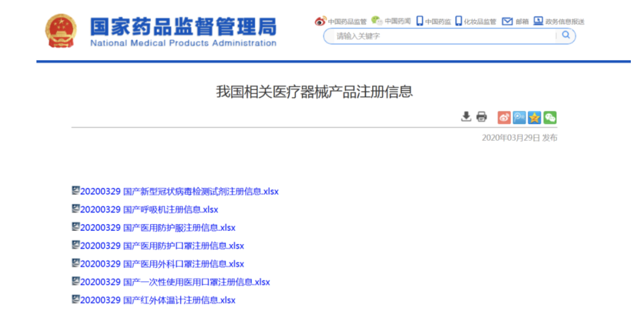Click the national emblem logo
Screen dimensions: 644x318
61,32
